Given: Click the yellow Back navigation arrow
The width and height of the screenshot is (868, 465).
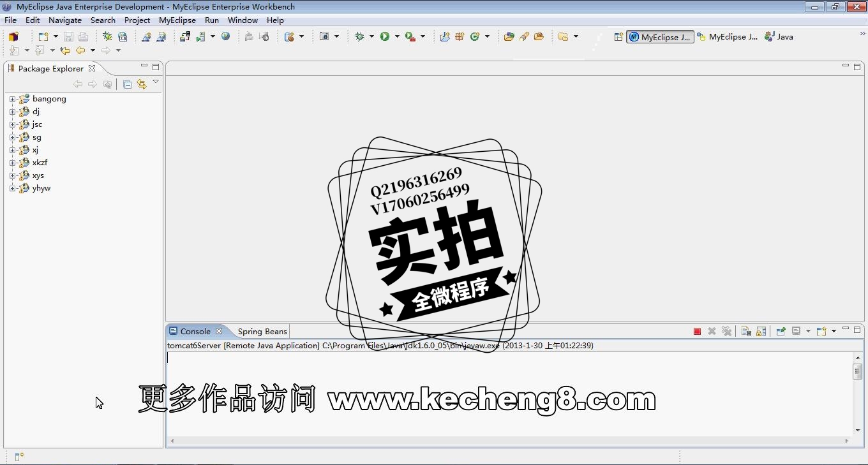Looking at the screenshot, I should click(80, 50).
